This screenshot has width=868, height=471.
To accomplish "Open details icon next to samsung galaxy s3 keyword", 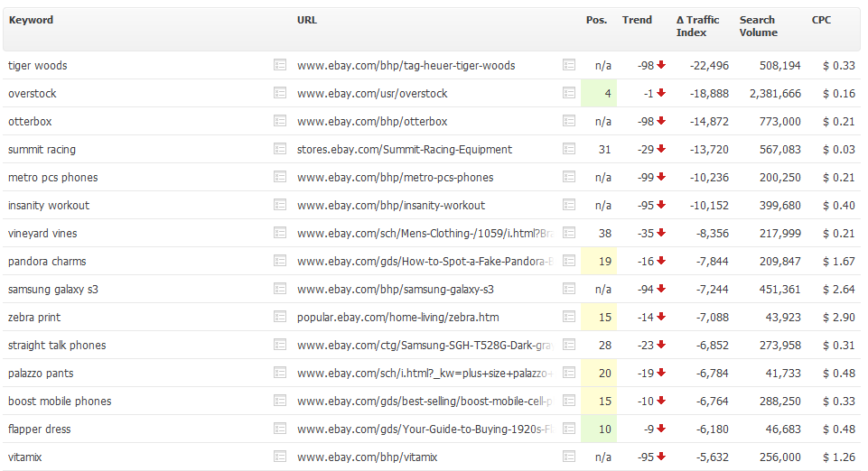I will 280,289.
